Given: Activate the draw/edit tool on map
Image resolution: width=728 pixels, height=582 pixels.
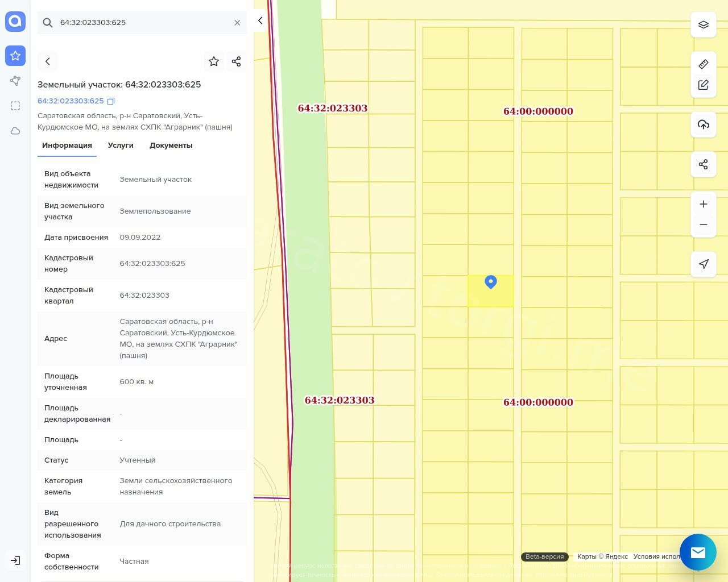Looking at the screenshot, I should tap(704, 85).
